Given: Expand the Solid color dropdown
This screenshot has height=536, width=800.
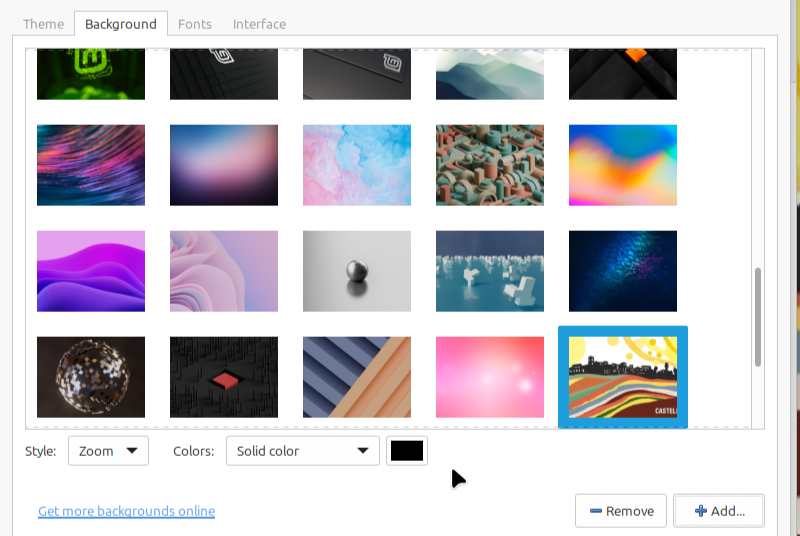Looking at the screenshot, I should (x=302, y=451).
